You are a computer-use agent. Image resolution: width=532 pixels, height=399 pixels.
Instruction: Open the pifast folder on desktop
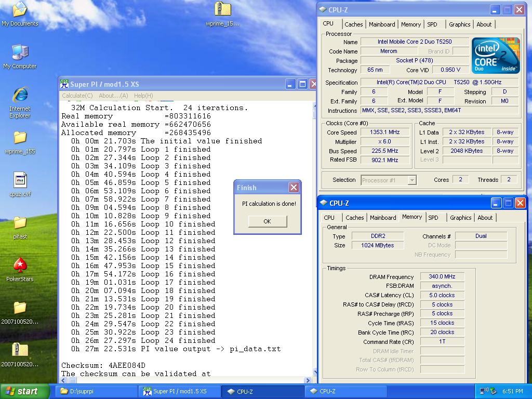click(20, 228)
